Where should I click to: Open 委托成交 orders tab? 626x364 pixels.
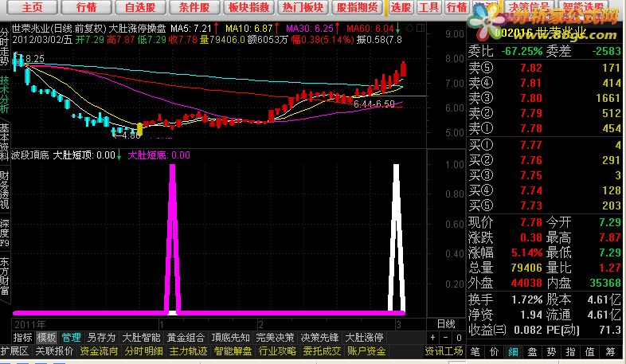click(323, 351)
